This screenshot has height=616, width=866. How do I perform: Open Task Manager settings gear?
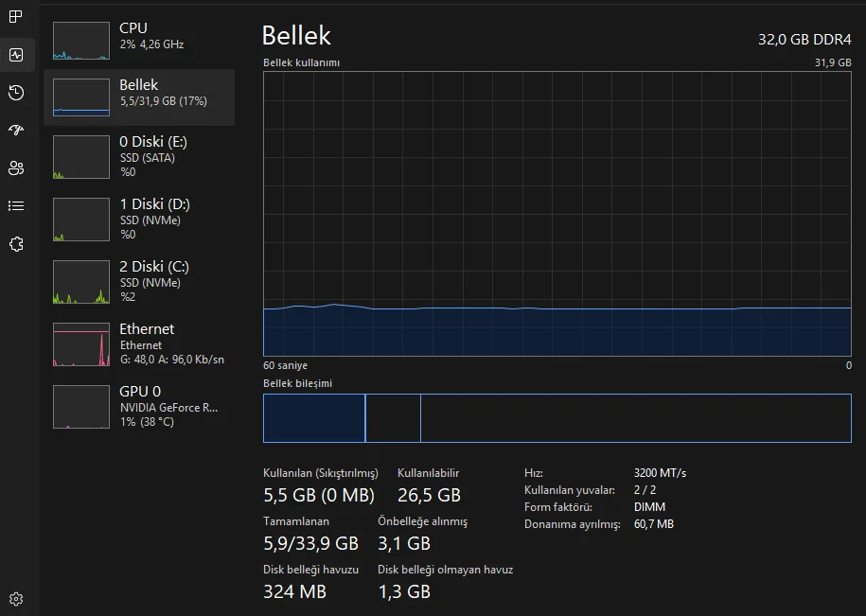[x=16, y=599]
